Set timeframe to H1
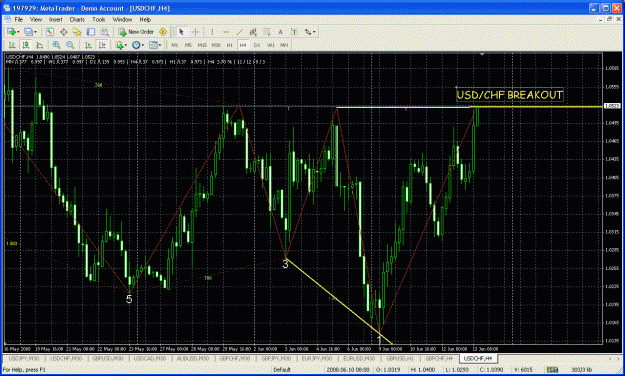Screen dimensions: 625x376 pyautogui.click(x=230, y=45)
